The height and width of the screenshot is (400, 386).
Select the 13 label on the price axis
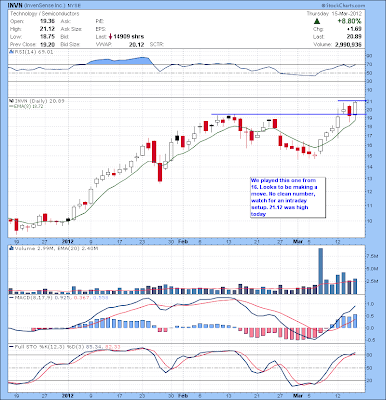click(370, 179)
